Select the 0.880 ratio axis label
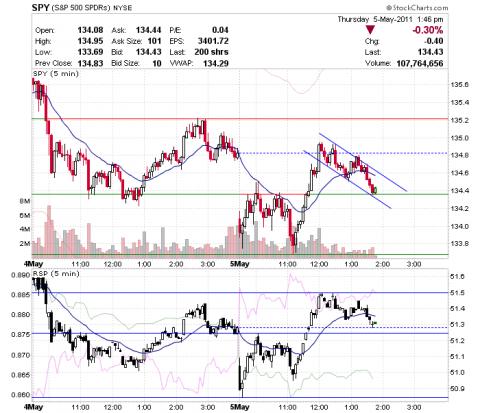Screen dimensions: 480x413 pos(21,315)
